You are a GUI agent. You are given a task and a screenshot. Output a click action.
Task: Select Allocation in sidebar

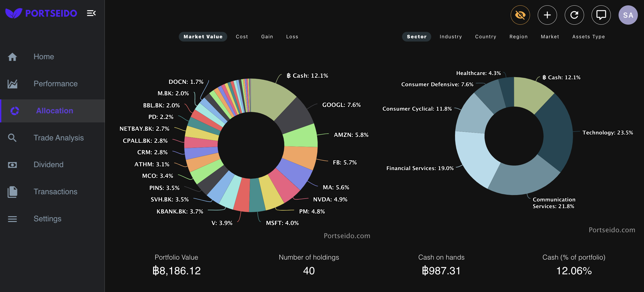[x=52, y=111]
